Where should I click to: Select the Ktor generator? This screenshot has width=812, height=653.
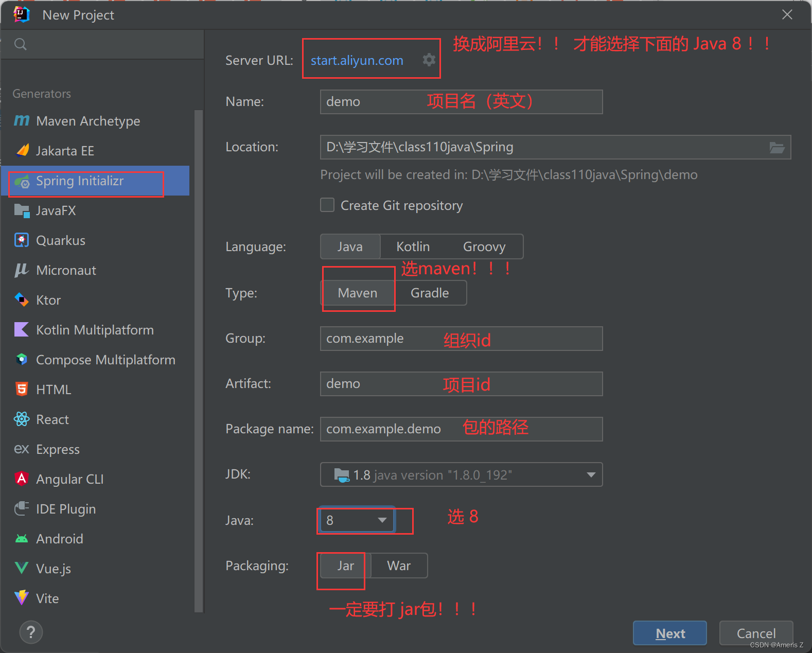coord(95,300)
